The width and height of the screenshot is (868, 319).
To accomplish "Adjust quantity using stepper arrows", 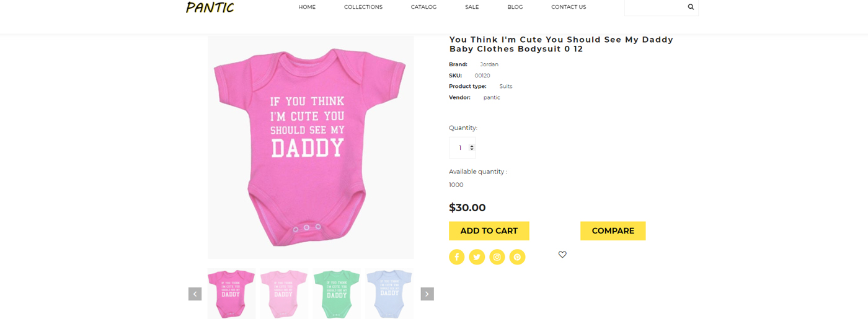I will [472, 148].
